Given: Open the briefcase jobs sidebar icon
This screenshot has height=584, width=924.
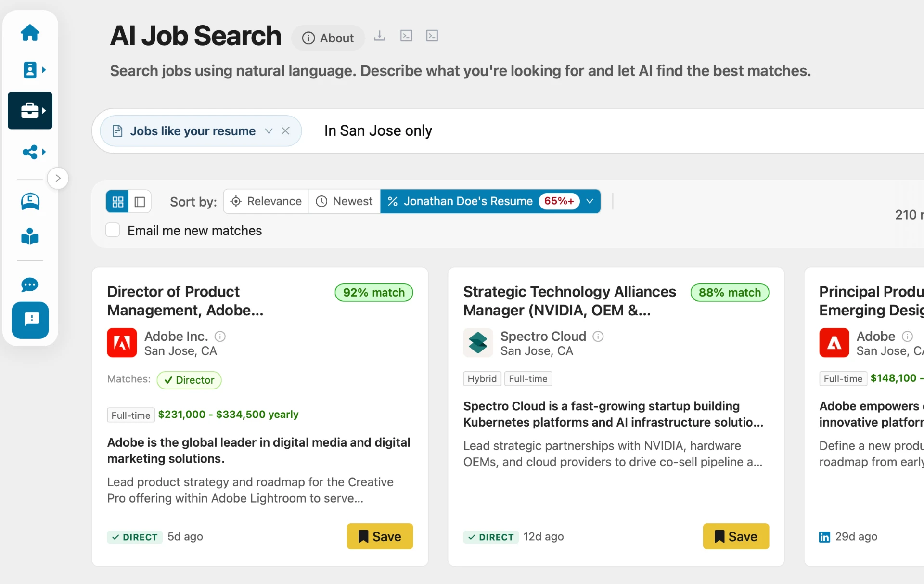Looking at the screenshot, I should coord(30,111).
